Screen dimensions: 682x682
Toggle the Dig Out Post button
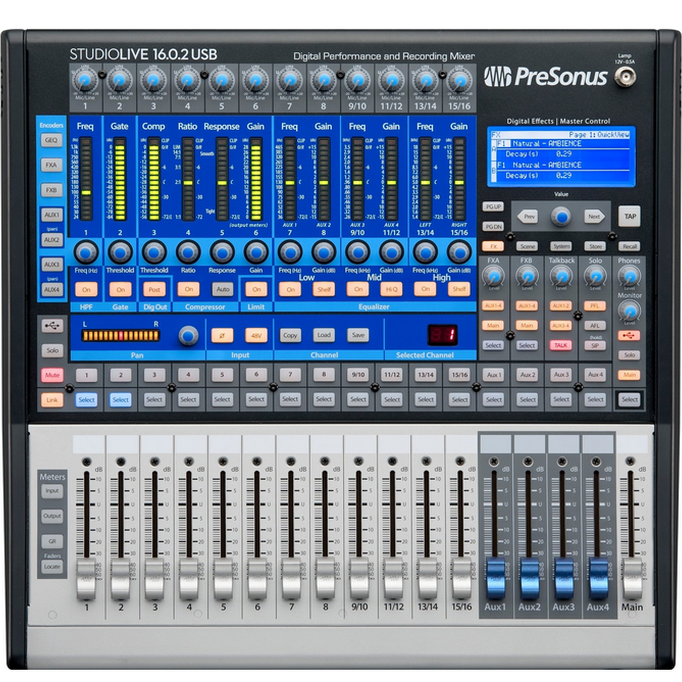[154, 289]
